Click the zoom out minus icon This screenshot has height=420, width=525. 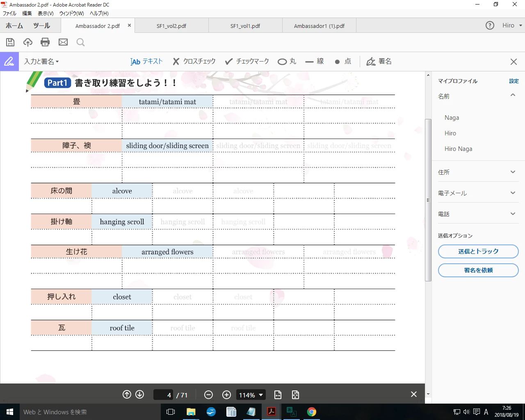click(208, 395)
